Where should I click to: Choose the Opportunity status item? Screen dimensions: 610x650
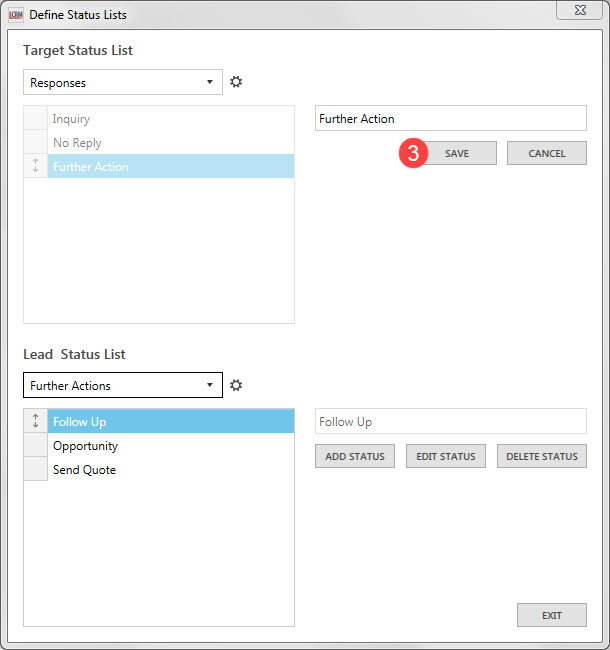(86, 446)
